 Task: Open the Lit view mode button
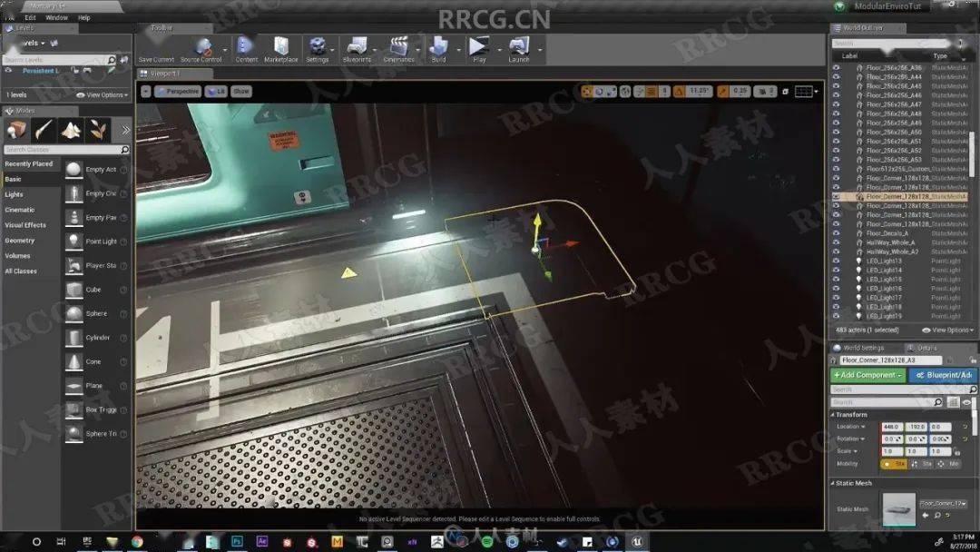pos(216,92)
